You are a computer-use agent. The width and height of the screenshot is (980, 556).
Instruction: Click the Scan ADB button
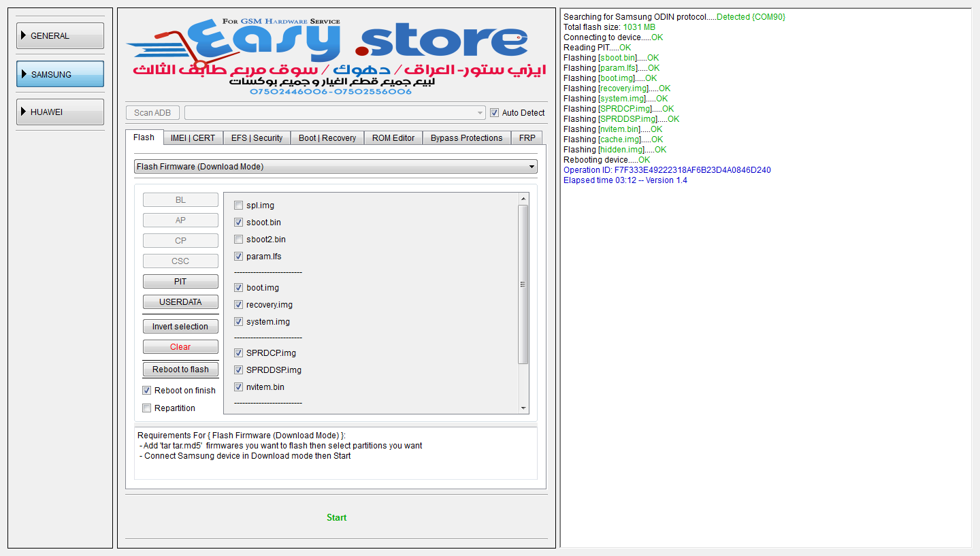pyautogui.click(x=152, y=112)
